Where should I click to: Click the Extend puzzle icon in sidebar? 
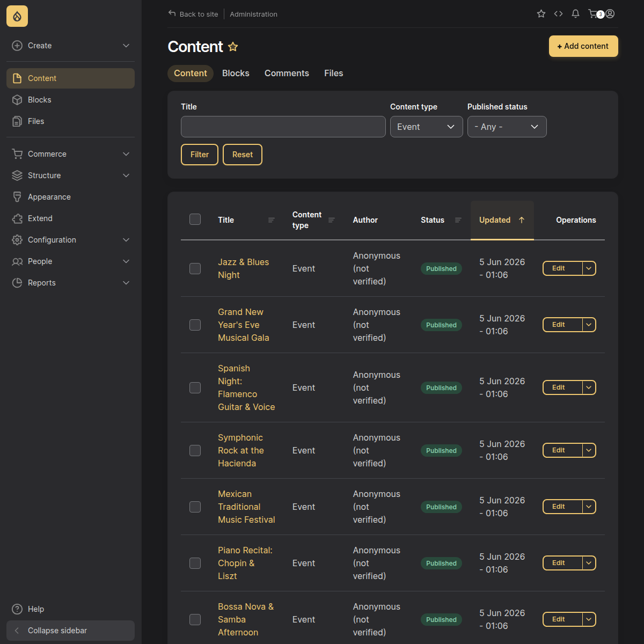pos(17,218)
